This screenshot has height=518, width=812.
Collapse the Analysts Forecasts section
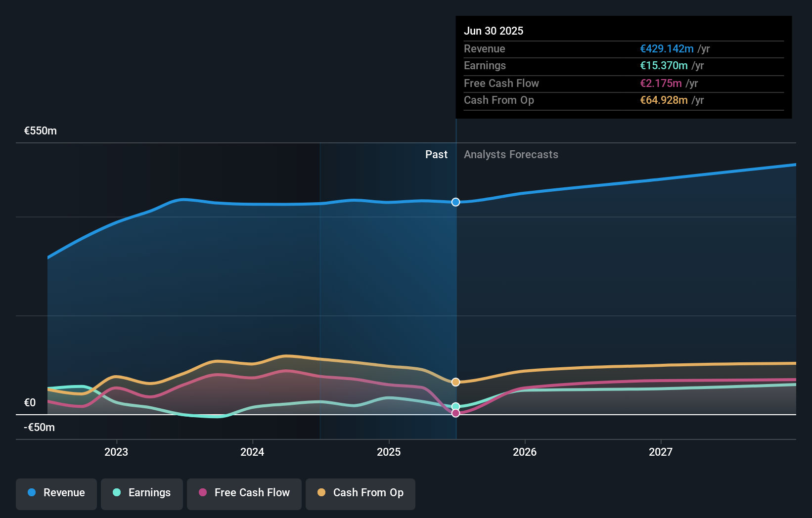(x=511, y=154)
